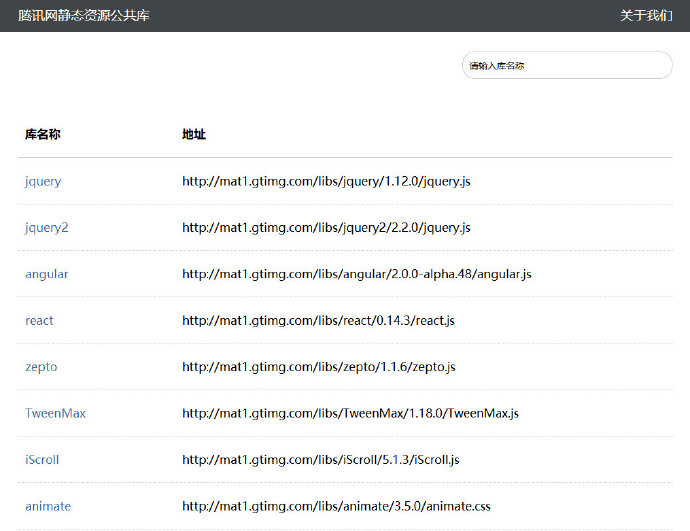Select the jquery2/2.2.0/jquery.js address text
The height and width of the screenshot is (531, 690).
pos(326,228)
